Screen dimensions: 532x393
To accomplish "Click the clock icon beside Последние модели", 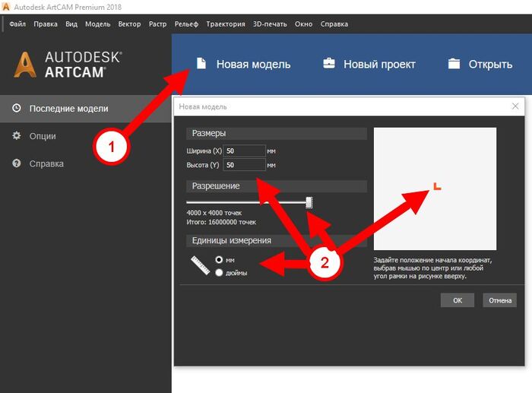I will [16, 109].
